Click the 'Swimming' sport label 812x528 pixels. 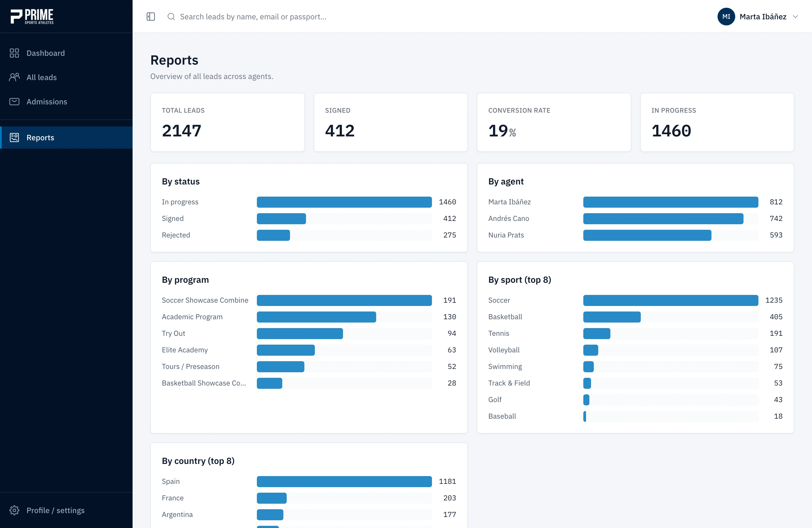[505, 366]
